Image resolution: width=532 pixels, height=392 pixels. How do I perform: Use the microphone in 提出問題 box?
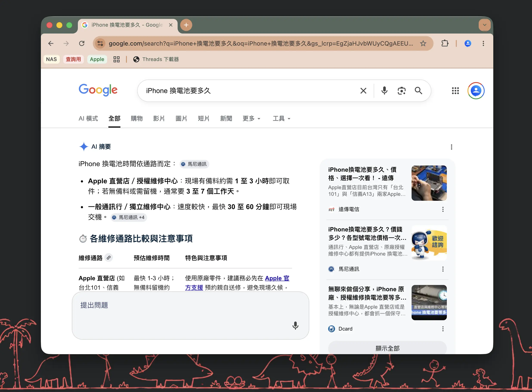coord(295,326)
